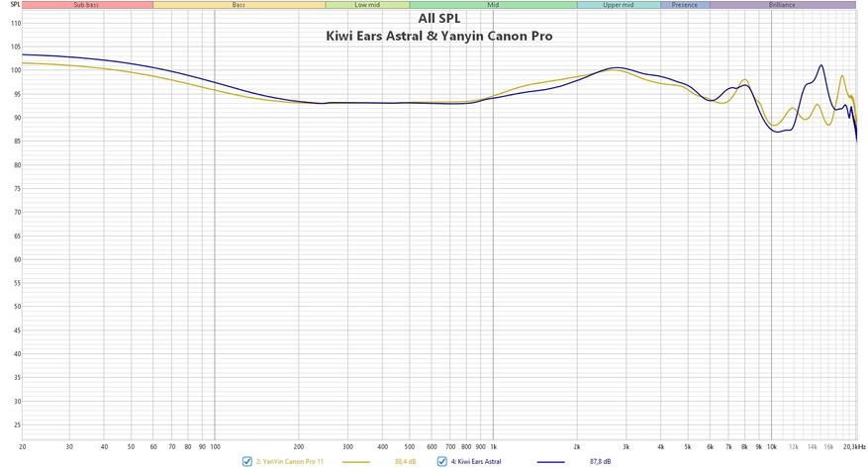Click the 100 label on SPL axis
This screenshot has width=868, height=468.
[x=16, y=70]
